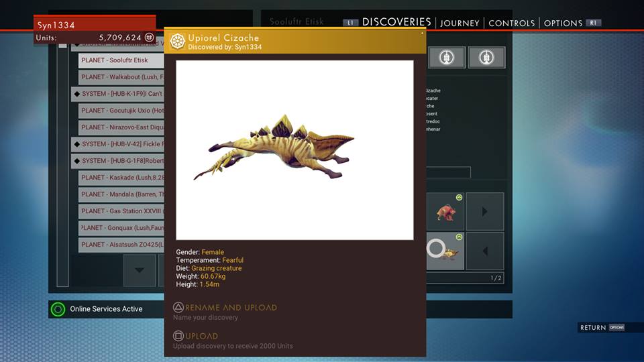This screenshot has width=644, height=362.
Task: Select PLANET - Gas Station XXVIII entry
Action: tap(121, 211)
